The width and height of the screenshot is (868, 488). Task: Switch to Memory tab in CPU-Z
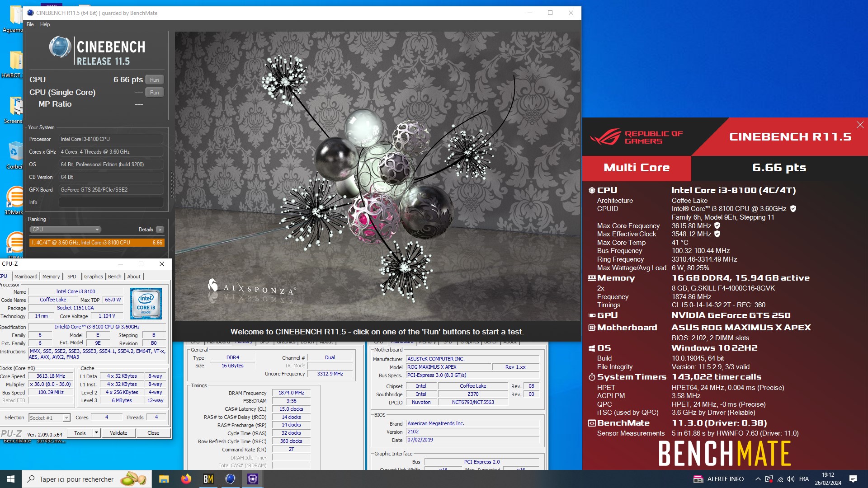[51, 277]
